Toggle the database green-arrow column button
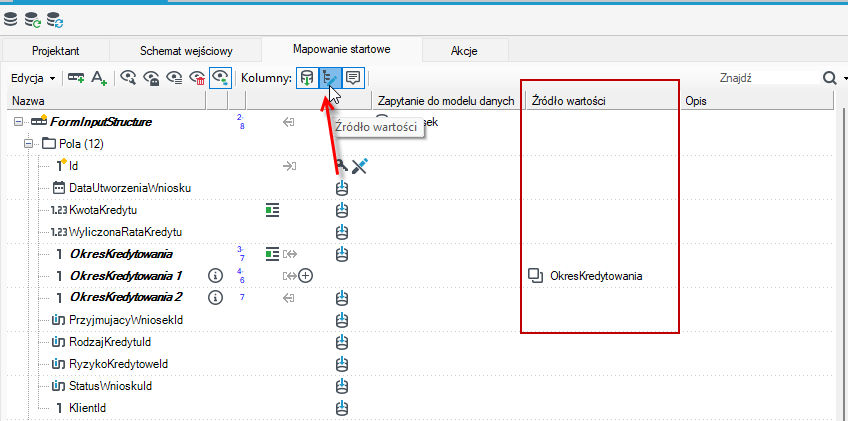Viewport: 848px width, 421px height. 307,78
